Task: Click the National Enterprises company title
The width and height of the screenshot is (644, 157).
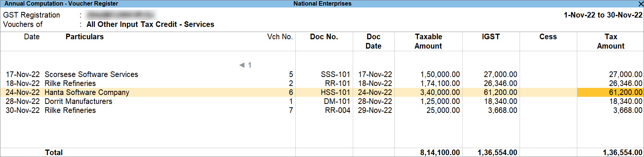Action: click(x=322, y=3)
